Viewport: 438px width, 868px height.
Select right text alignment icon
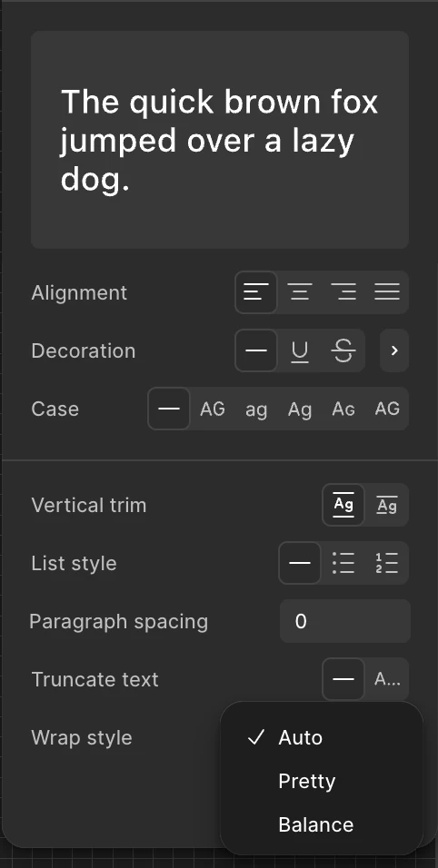343,292
